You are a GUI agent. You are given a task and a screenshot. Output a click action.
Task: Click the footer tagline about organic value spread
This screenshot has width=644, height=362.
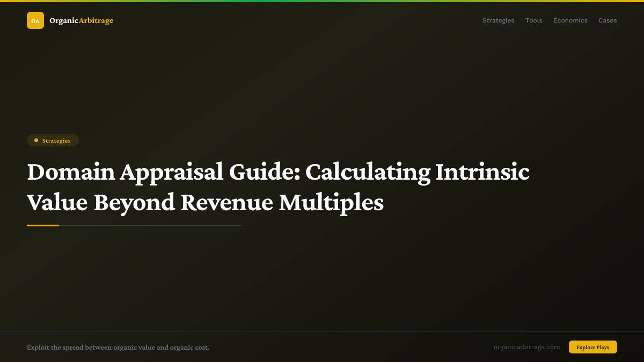[x=118, y=348]
